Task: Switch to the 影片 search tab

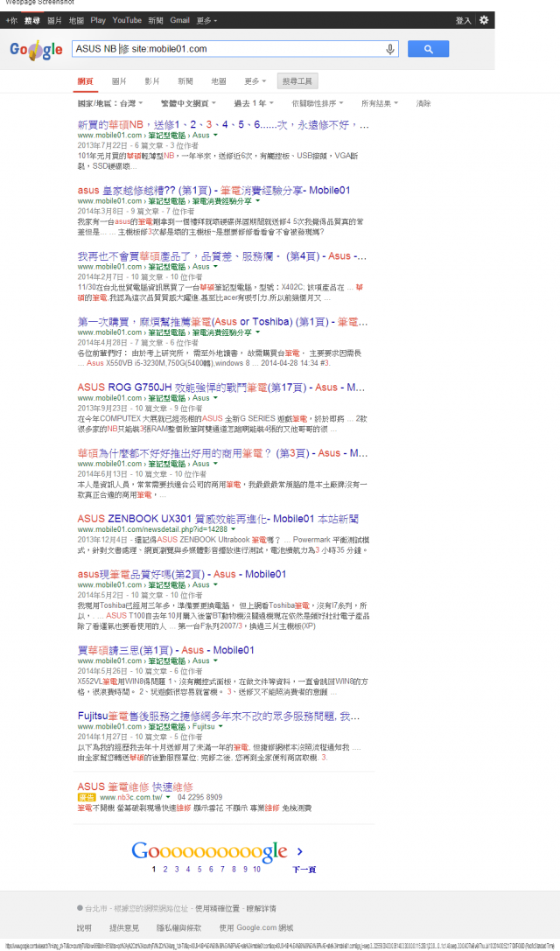Action: pyautogui.click(x=151, y=81)
